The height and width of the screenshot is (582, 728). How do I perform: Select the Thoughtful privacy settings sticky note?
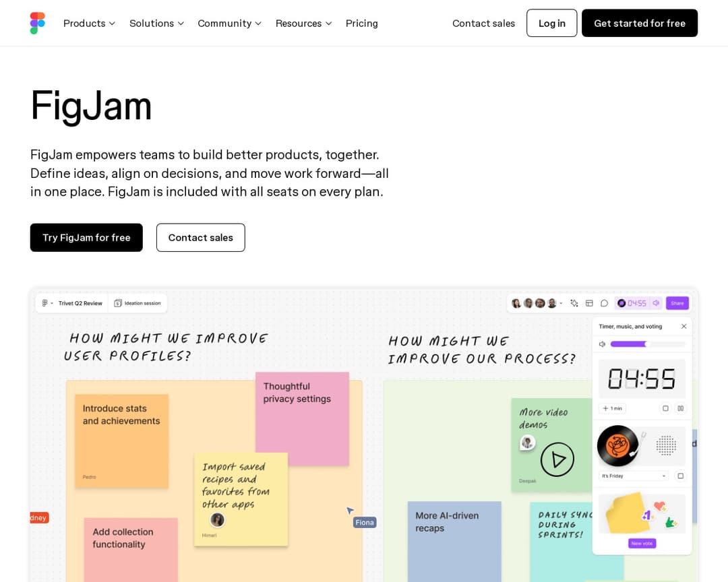pos(302,418)
